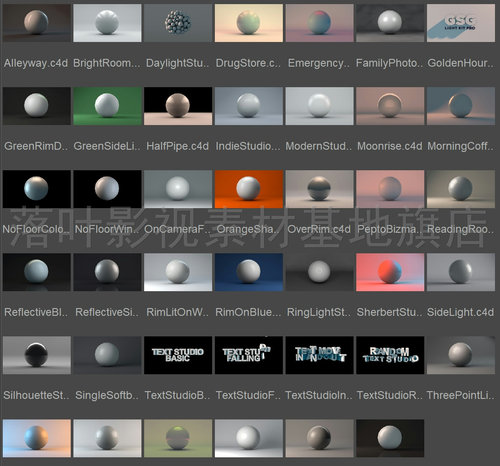Pick the Emergency.. preset thumbnail
Image resolution: width=500 pixels, height=466 pixels.
tap(319, 23)
